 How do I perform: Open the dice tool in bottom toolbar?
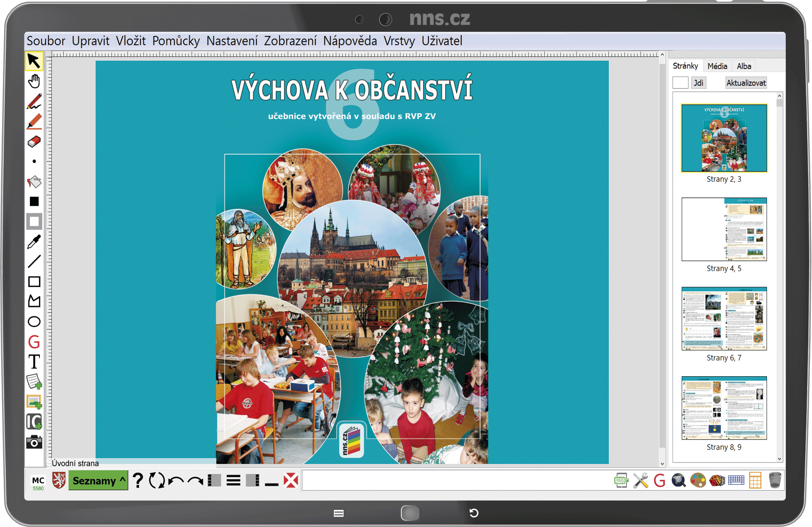pyautogui.click(x=717, y=480)
